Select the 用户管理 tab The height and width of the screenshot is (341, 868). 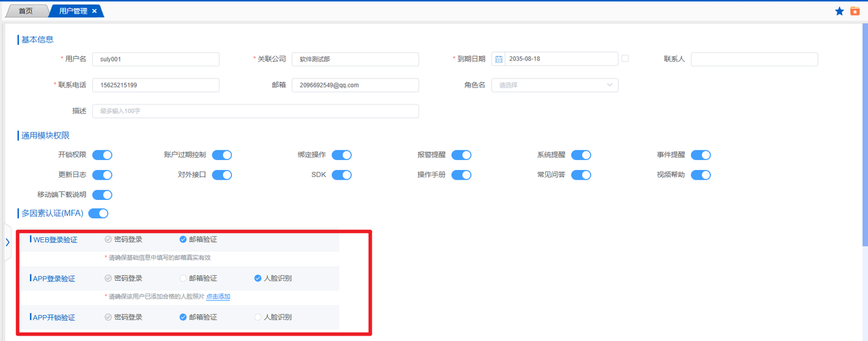point(71,12)
